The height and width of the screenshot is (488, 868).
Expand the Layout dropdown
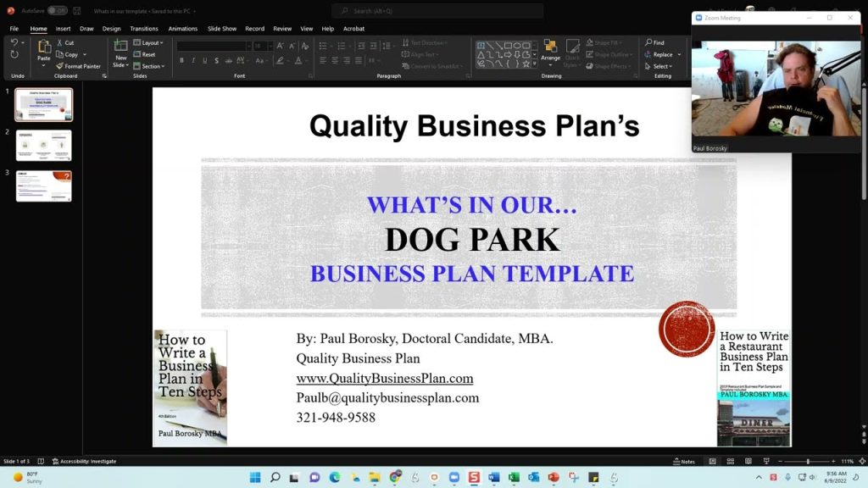click(148, 42)
